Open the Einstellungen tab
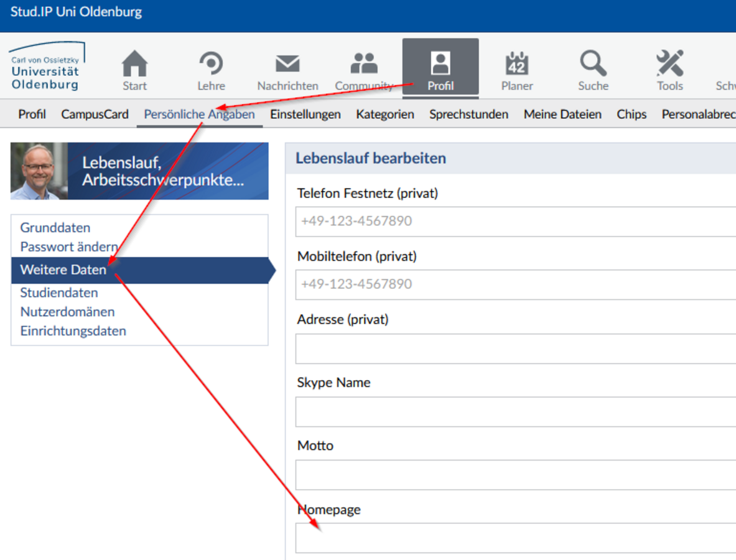 pos(305,114)
